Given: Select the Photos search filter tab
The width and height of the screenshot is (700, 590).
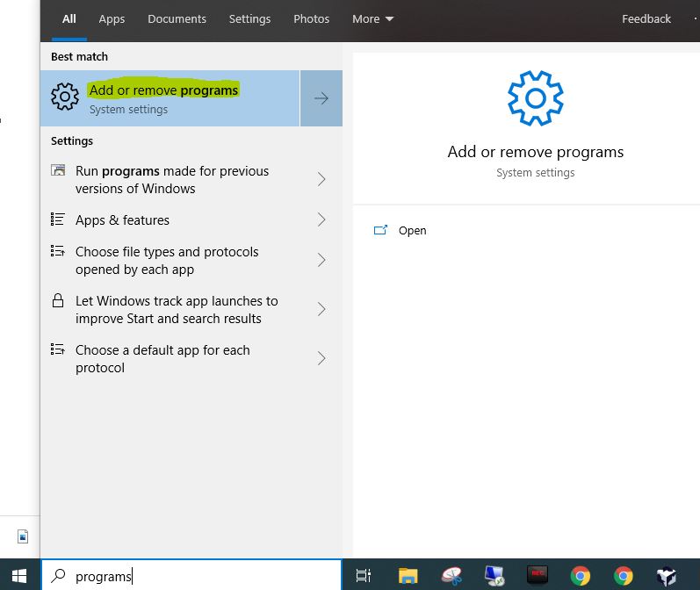Looking at the screenshot, I should click(x=311, y=19).
